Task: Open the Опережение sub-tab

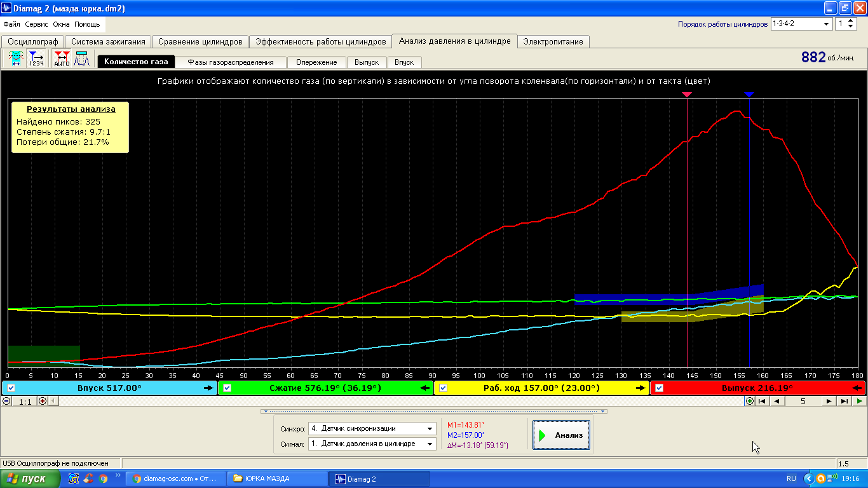Action: 316,62
